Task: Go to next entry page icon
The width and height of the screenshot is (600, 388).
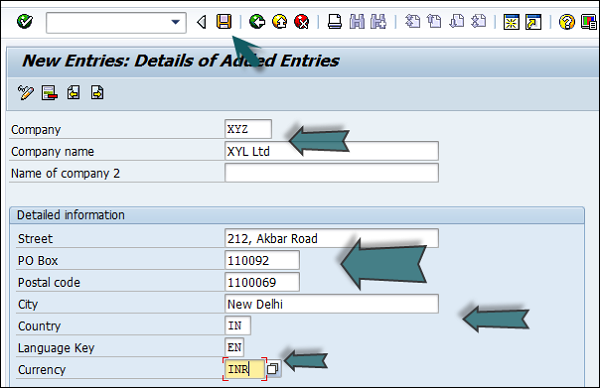Action: 97,93
